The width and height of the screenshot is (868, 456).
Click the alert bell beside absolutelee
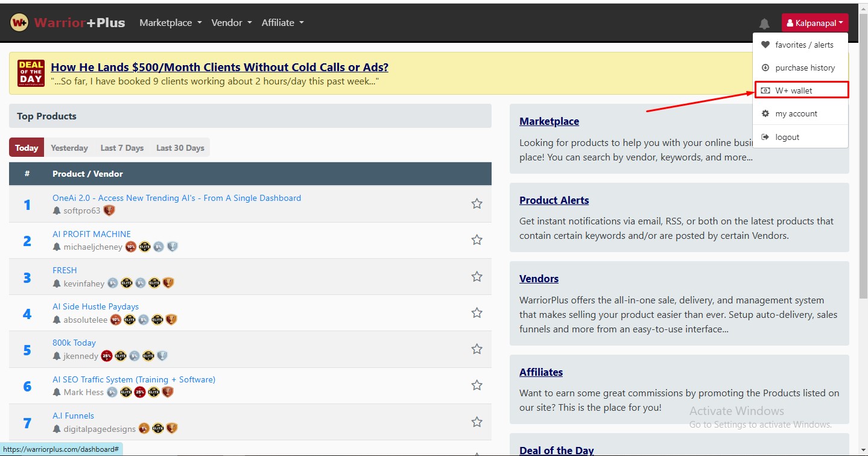(57, 320)
